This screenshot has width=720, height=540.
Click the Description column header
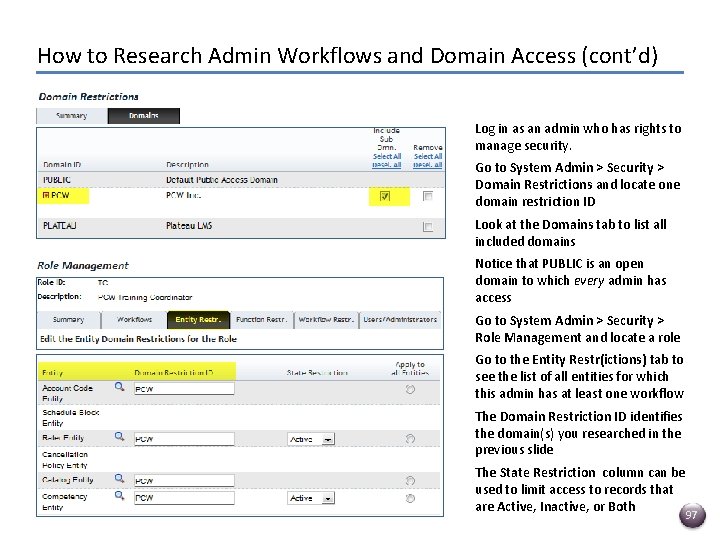[187, 164]
